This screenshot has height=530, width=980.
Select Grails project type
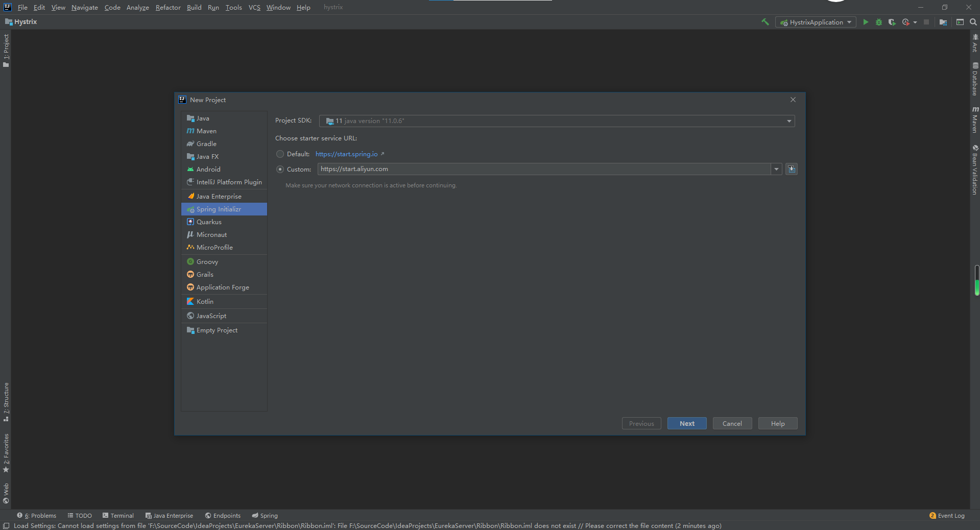(224, 274)
